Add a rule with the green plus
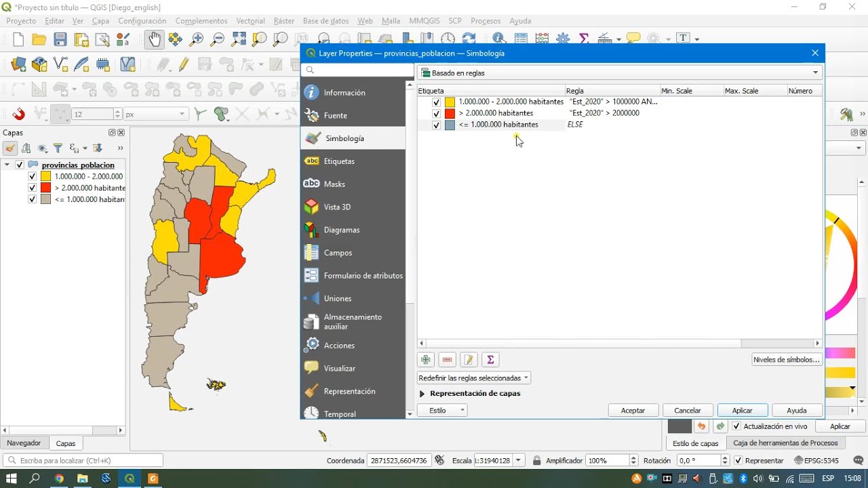The width and height of the screenshot is (868, 488). click(x=426, y=360)
